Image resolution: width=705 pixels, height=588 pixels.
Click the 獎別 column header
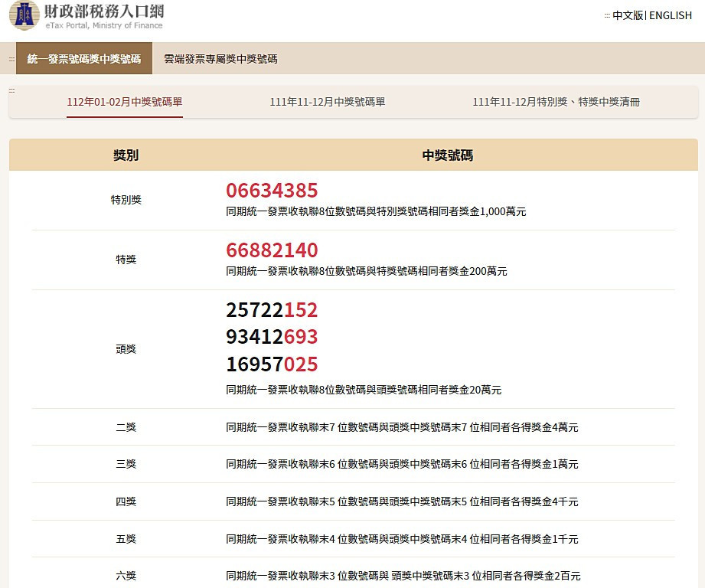(x=126, y=155)
